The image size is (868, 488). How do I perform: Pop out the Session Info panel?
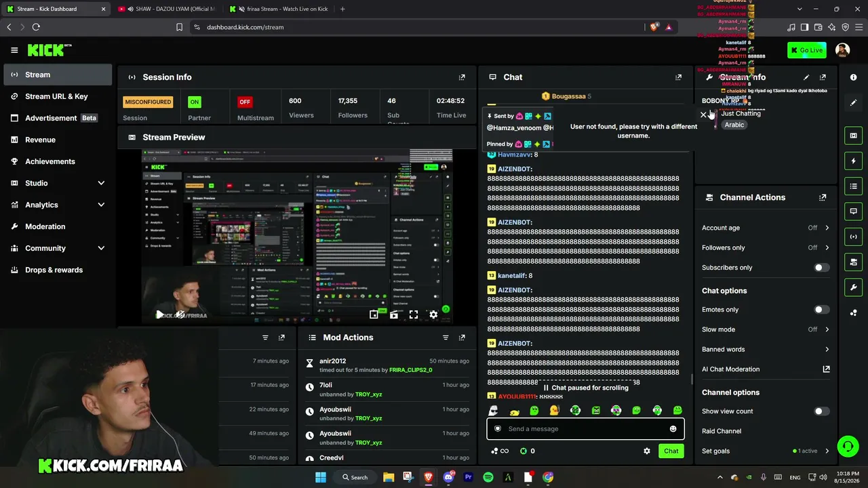pos(462,77)
